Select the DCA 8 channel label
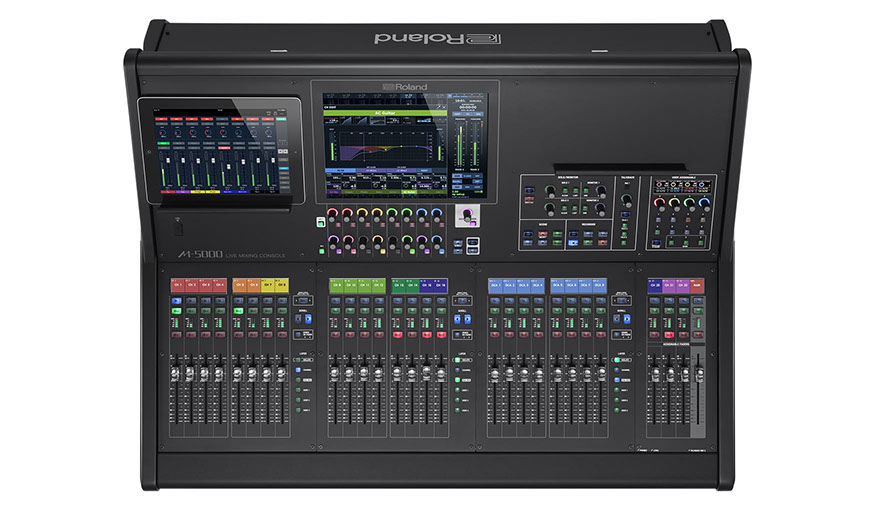 (x=598, y=285)
